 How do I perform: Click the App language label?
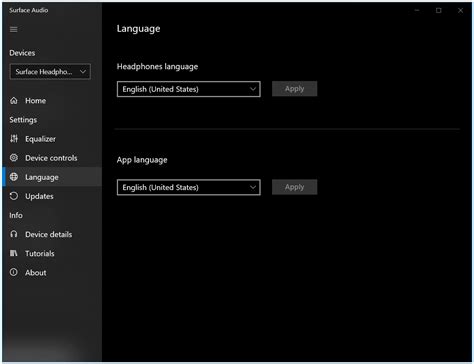(x=142, y=160)
